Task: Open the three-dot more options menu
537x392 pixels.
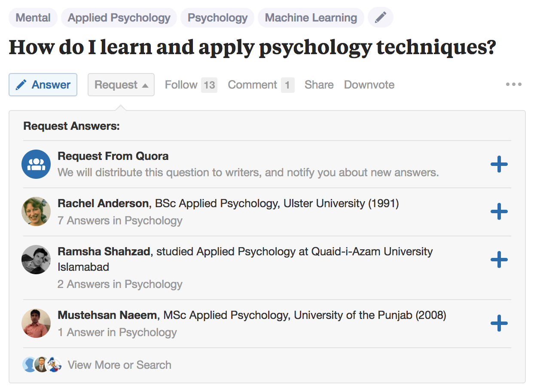Action: click(x=513, y=85)
